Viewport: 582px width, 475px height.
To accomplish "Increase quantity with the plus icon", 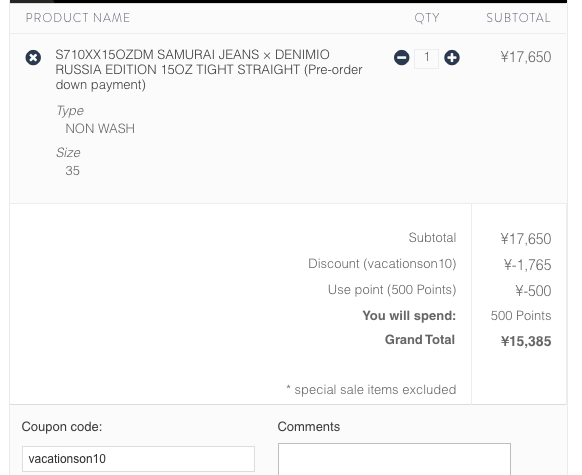I will point(452,58).
